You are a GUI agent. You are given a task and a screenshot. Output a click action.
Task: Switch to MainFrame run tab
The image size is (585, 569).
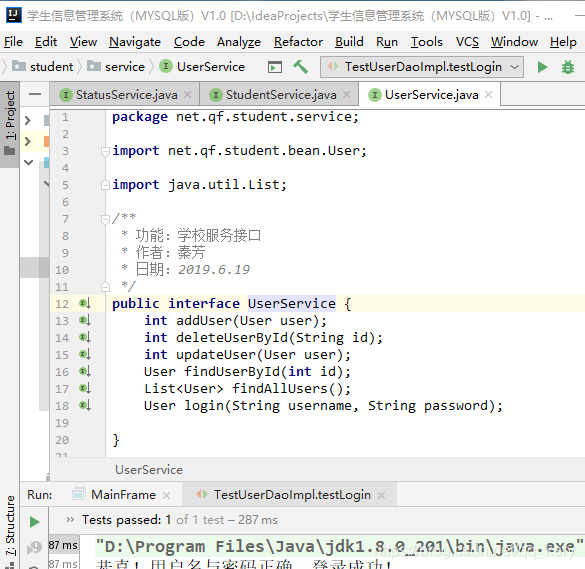(x=123, y=495)
